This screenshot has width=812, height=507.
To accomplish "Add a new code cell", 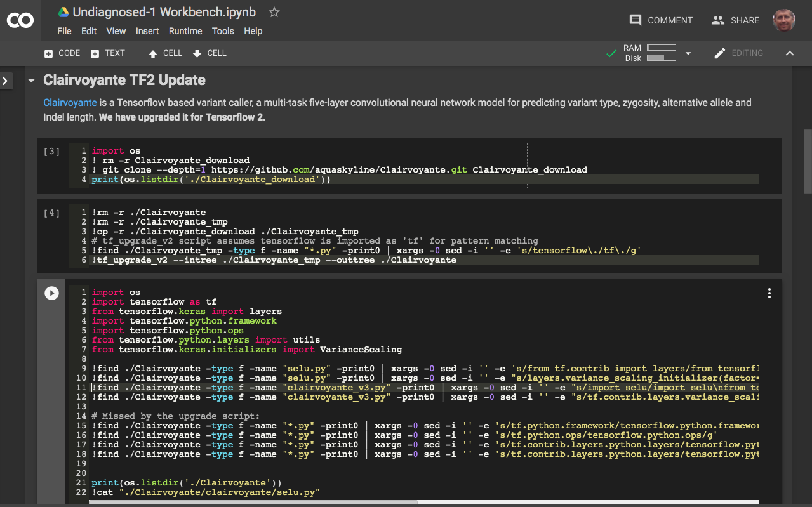I will click(62, 53).
